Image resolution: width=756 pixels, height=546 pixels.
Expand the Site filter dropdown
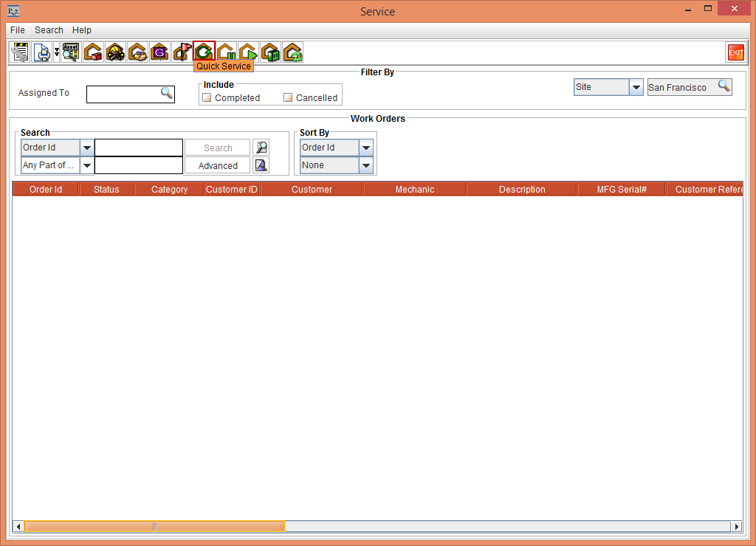[x=636, y=87]
